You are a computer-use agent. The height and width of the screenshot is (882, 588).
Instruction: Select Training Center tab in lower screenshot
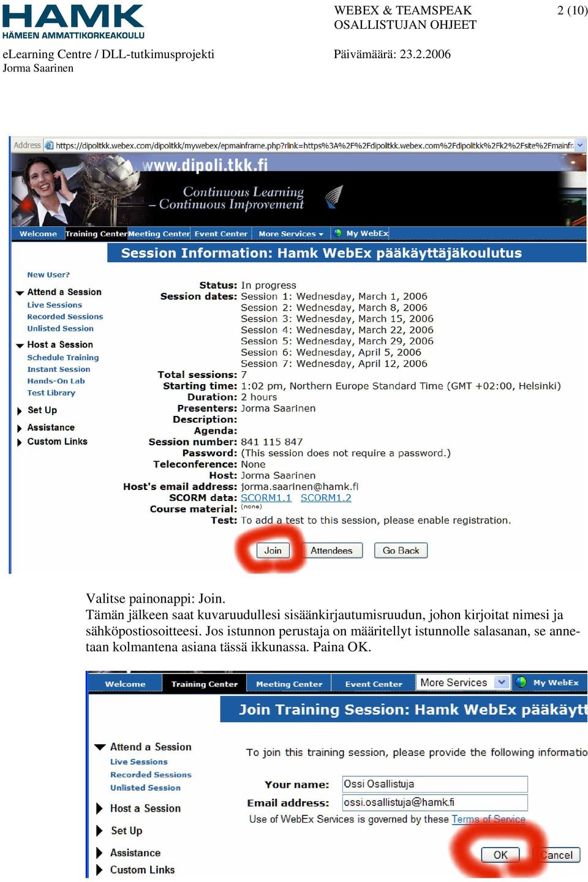tap(204, 684)
